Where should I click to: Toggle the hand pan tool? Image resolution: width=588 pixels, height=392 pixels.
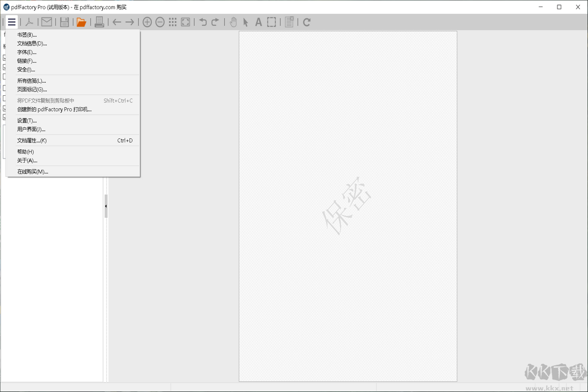pyautogui.click(x=234, y=22)
